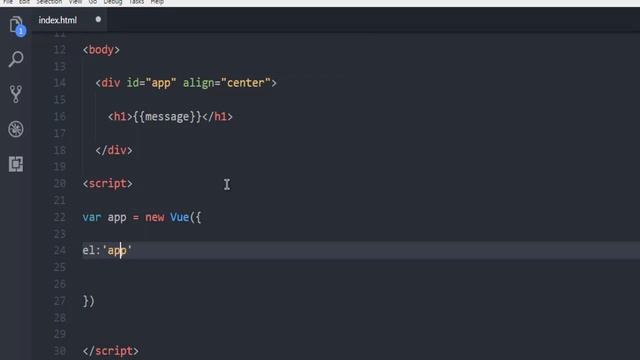Open the Debug bug icon in activity bar
640x360 pixels.
point(16,129)
